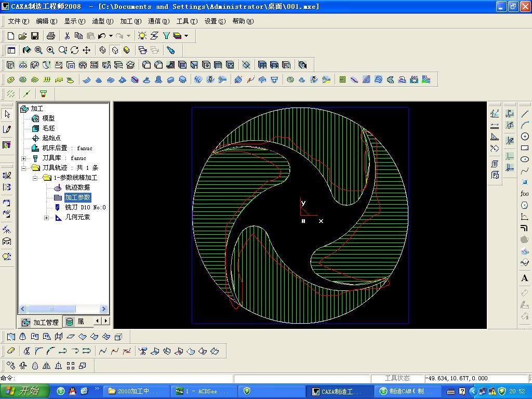The height and width of the screenshot is (399, 532).
Task: Click the formula curve f(x) tool
Action: coord(525,194)
